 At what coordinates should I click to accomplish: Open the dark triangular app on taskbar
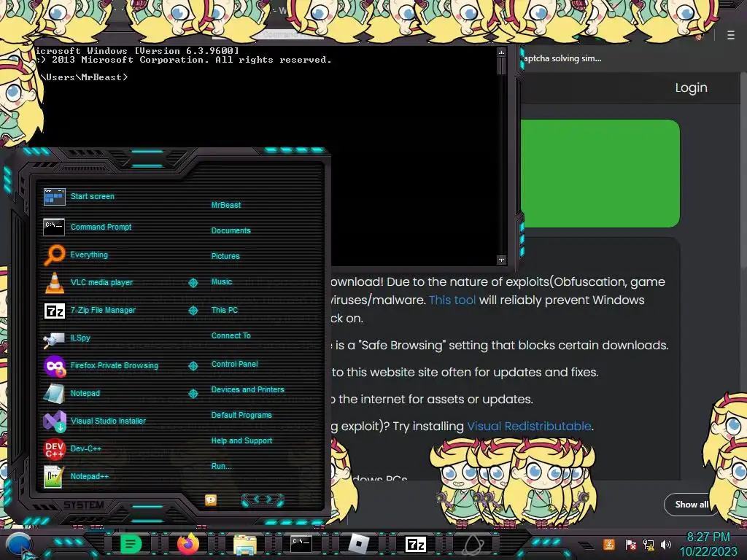point(472,544)
